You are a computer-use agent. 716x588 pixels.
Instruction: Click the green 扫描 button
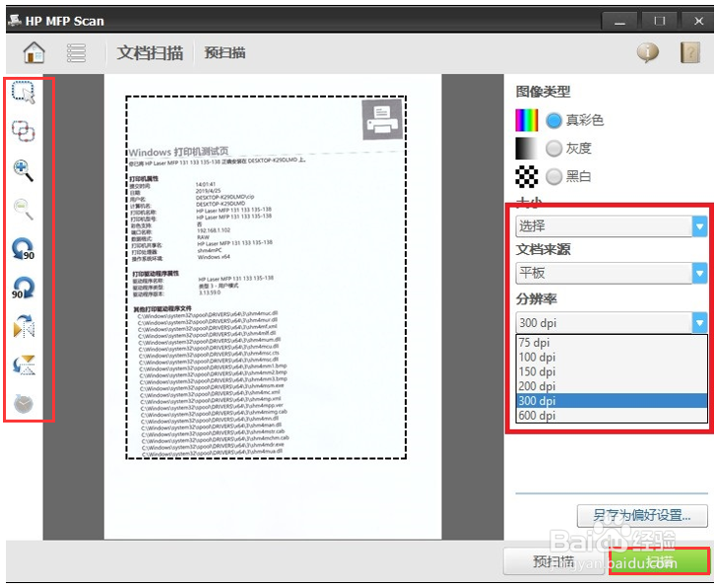pyautogui.click(x=660, y=561)
